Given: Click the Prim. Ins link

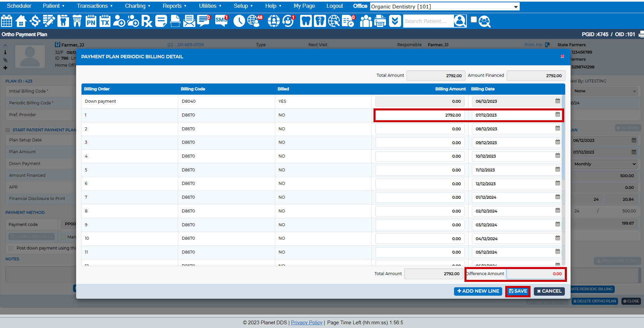Looking at the screenshot, I should point(533,44).
